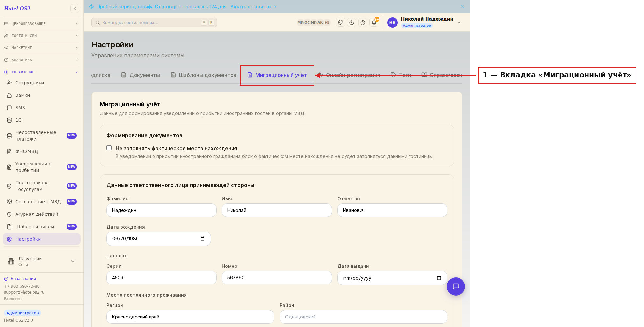644x327 pixels.
Task: Collapse the Hotel OS2 sidebar
Action: tap(75, 9)
